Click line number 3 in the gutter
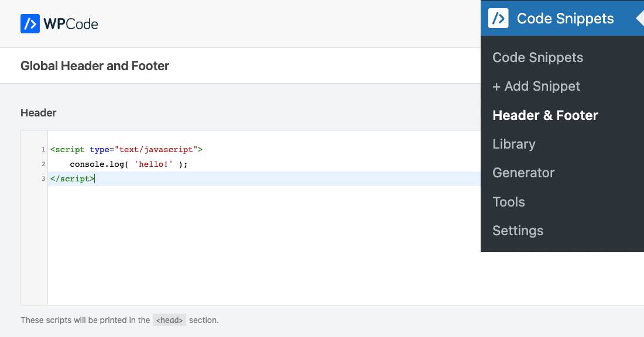Image resolution: width=644 pixels, height=337 pixels. point(43,178)
